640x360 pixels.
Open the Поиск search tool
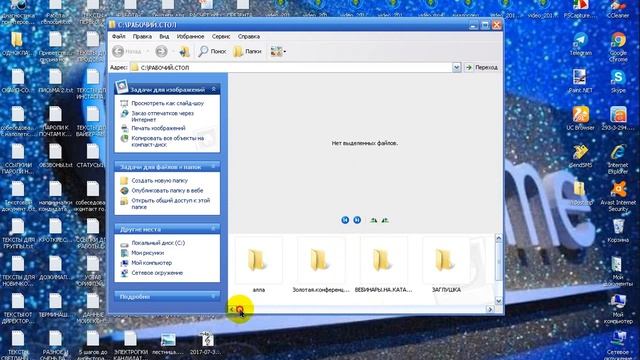(212, 51)
